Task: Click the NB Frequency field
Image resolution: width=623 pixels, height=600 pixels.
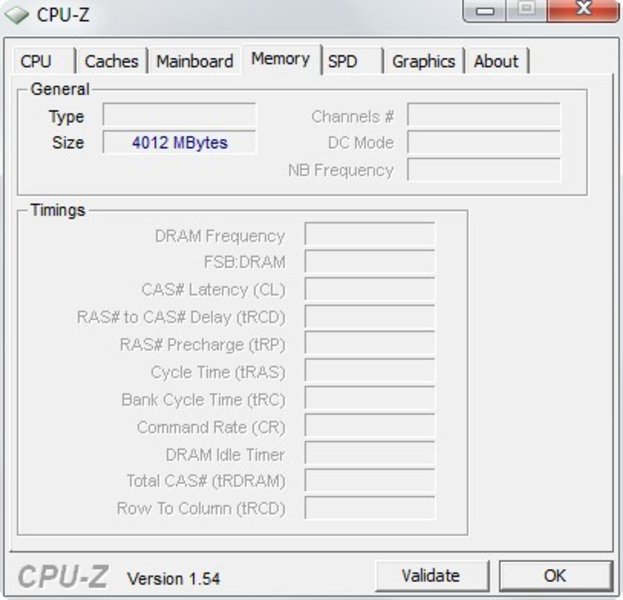Action: coord(484,170)
